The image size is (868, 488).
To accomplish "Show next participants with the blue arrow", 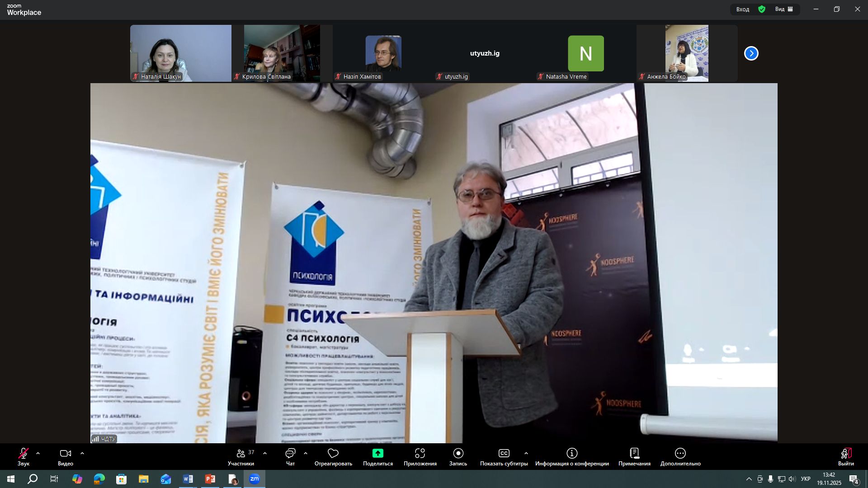I will (x=751, y=53).
